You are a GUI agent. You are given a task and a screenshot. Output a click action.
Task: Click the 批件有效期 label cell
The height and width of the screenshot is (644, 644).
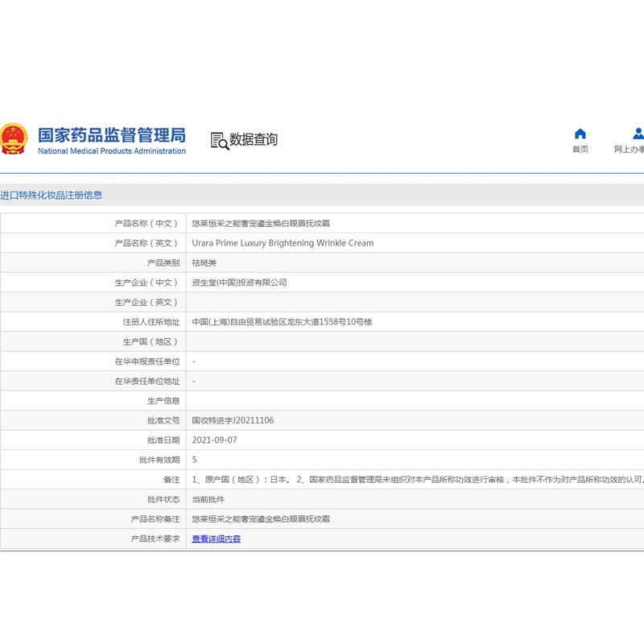pyautogui.click(x=93, y=460)
